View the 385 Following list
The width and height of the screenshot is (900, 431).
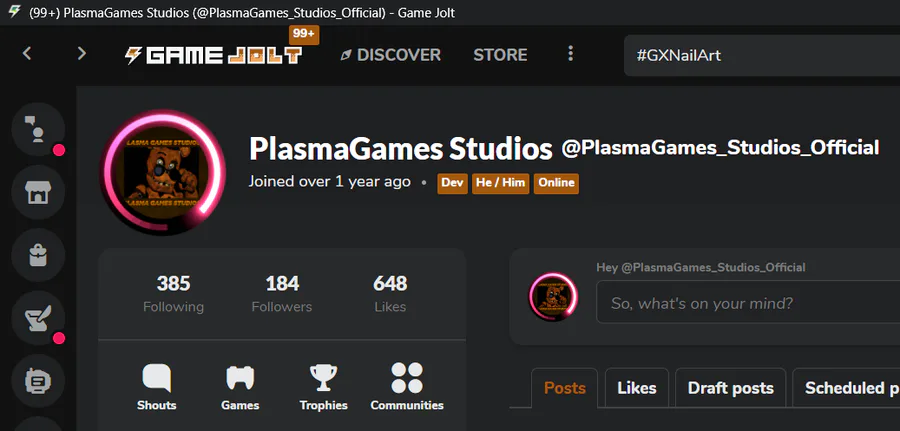tap(173, 294)
